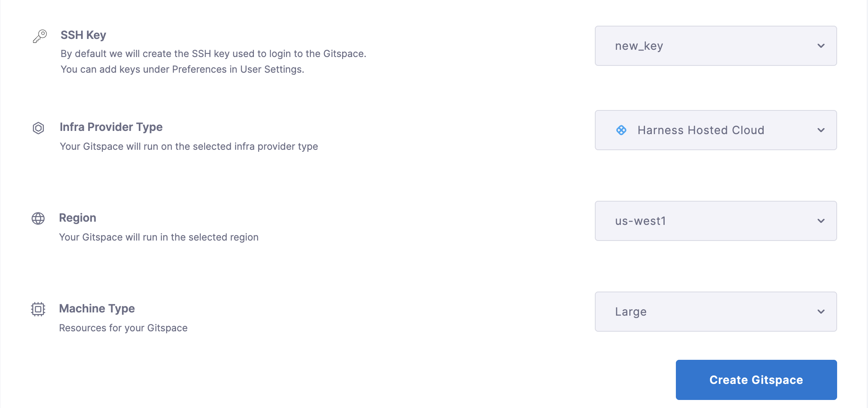Click the 'Machine Type' heading
This screenshot has height=408, width=868.
click(97, 308)
